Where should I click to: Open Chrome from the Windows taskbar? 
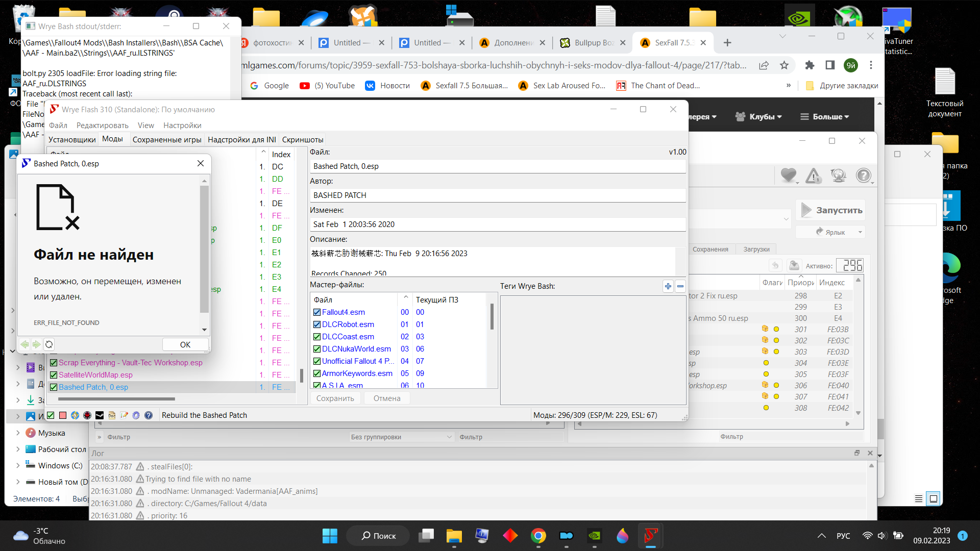click(x=538, y=536)
